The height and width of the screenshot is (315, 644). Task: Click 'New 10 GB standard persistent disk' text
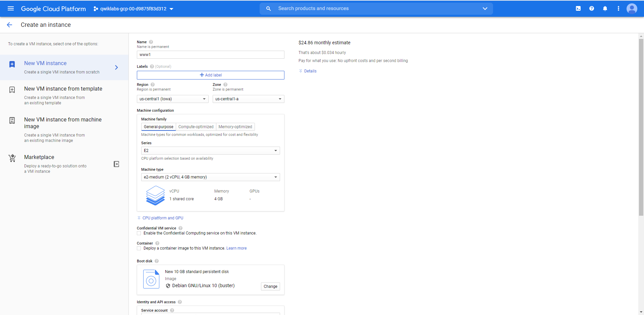pos(197,272)
